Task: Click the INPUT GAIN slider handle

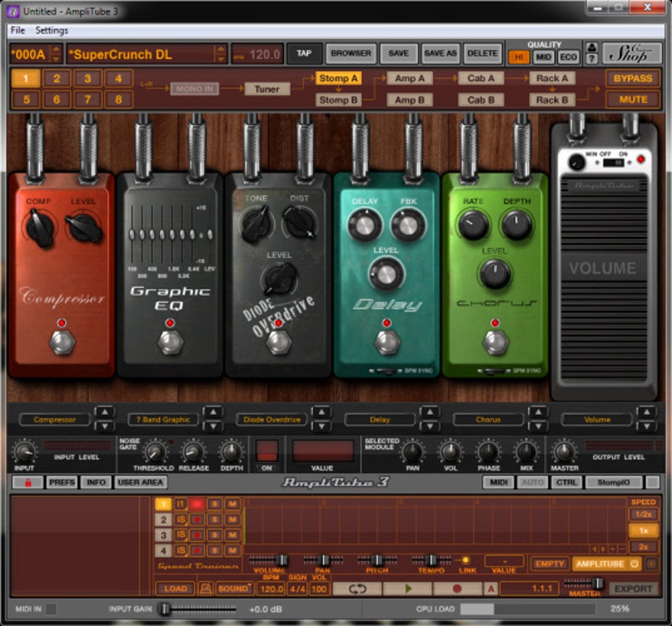Action: click(x=163, y=609)
